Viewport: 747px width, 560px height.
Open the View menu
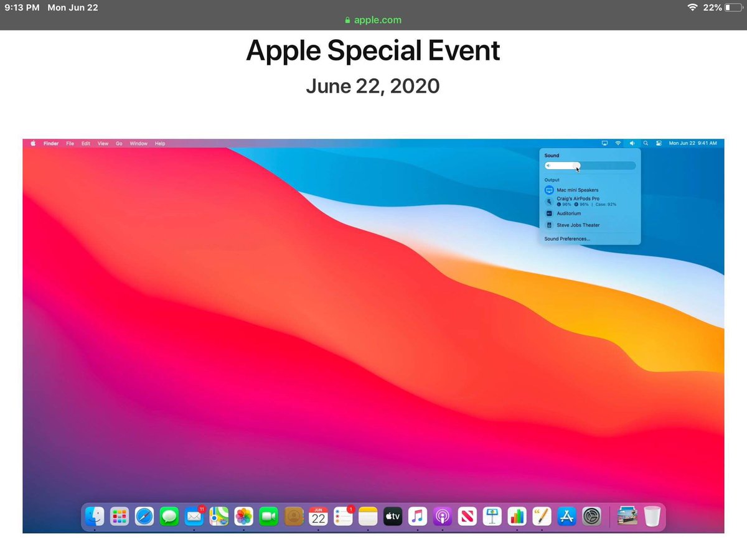pyautogui.click(x=103, y=144)
